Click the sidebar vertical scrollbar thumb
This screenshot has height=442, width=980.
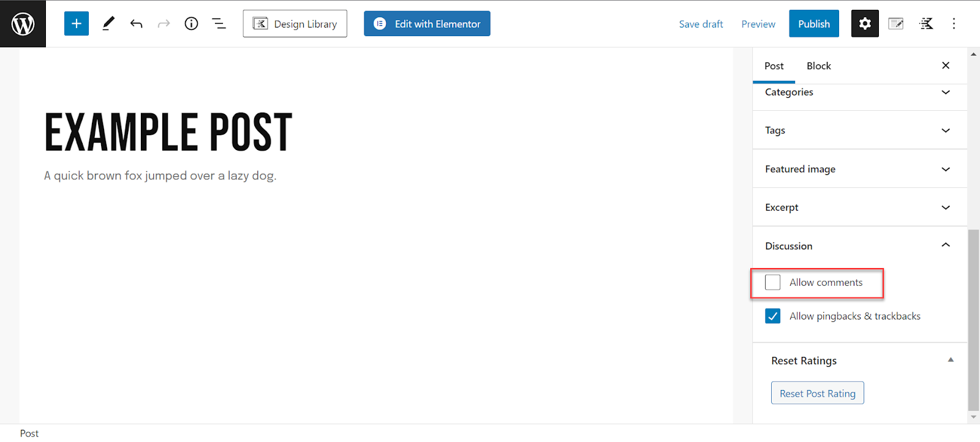click(973, 320)
